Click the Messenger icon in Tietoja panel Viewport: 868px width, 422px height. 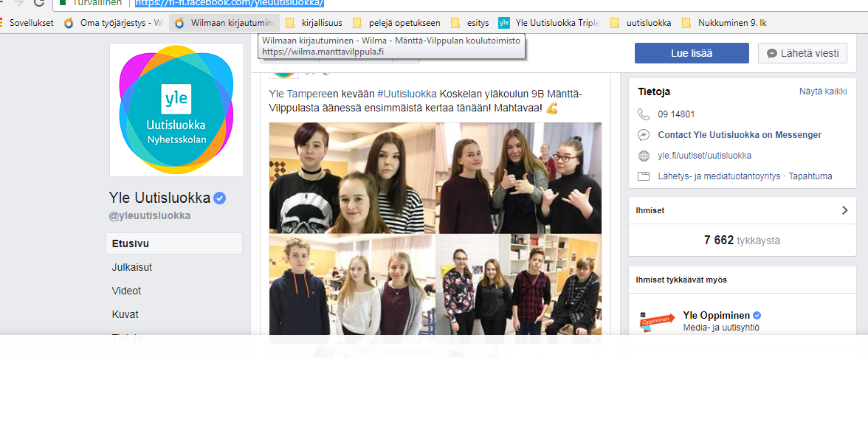point(644,135)
